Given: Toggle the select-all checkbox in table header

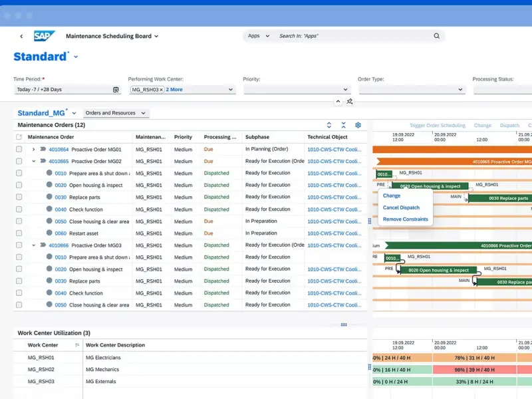Looking at the screenshot, I should pyautogui.click(x=19, y=137).
